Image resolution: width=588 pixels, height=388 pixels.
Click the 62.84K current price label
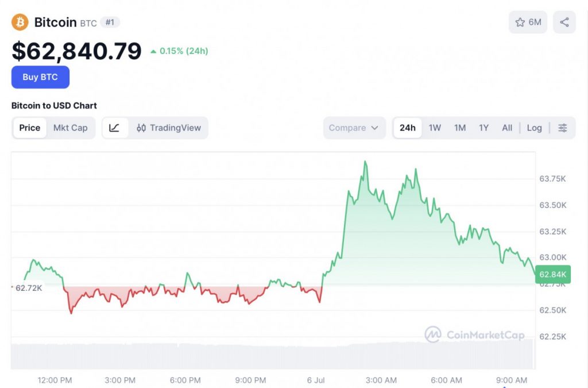pyautogui.click(x=553, y=274)
